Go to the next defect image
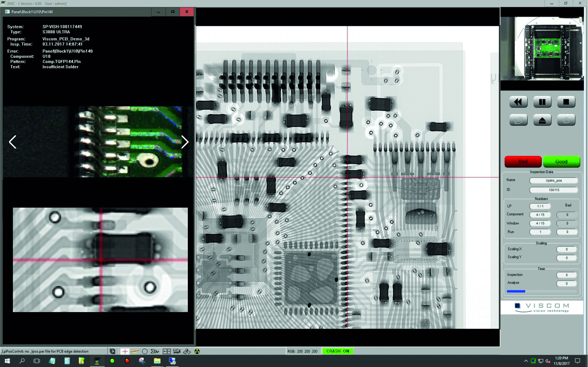Screen dimensions: 588x367 [185, 142]
